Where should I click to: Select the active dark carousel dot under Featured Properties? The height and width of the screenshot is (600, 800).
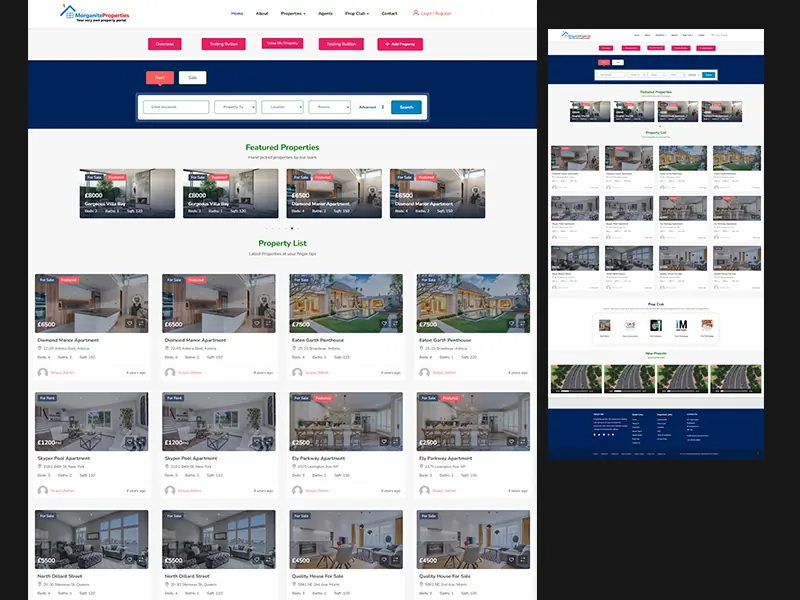(292, 229)
